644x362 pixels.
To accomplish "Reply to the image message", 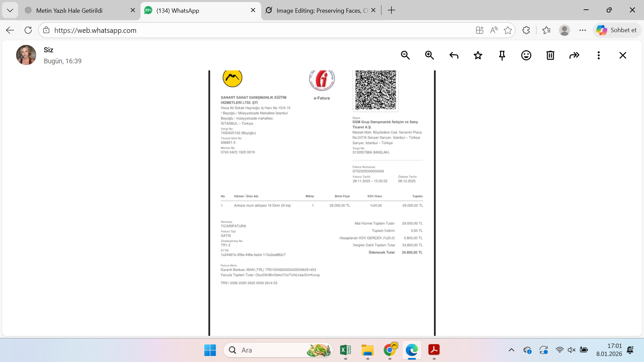I will [454, 55].
